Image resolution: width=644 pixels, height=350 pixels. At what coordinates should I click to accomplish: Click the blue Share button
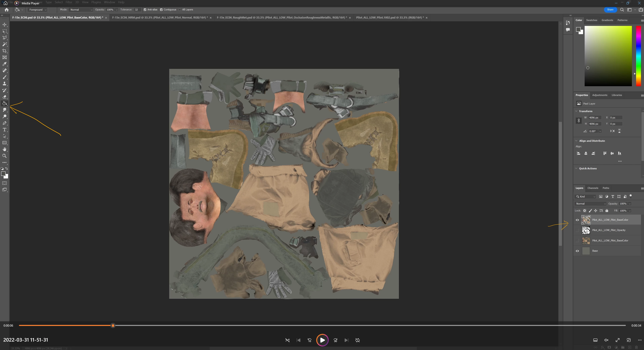tap(610, 10)
